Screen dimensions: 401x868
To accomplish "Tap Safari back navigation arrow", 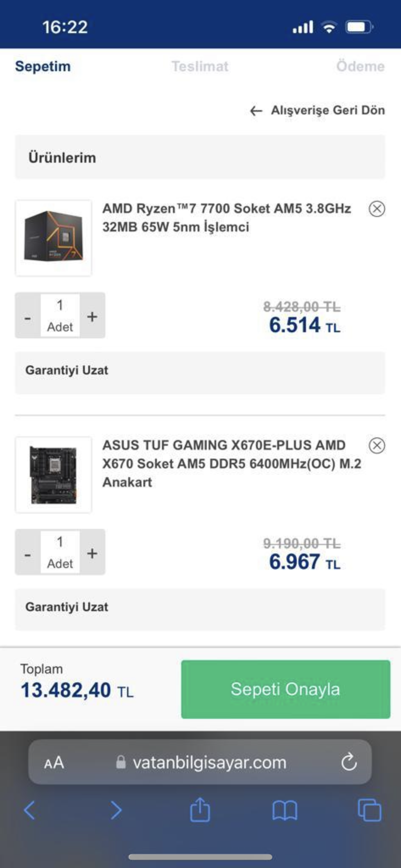I will (29, 810).
